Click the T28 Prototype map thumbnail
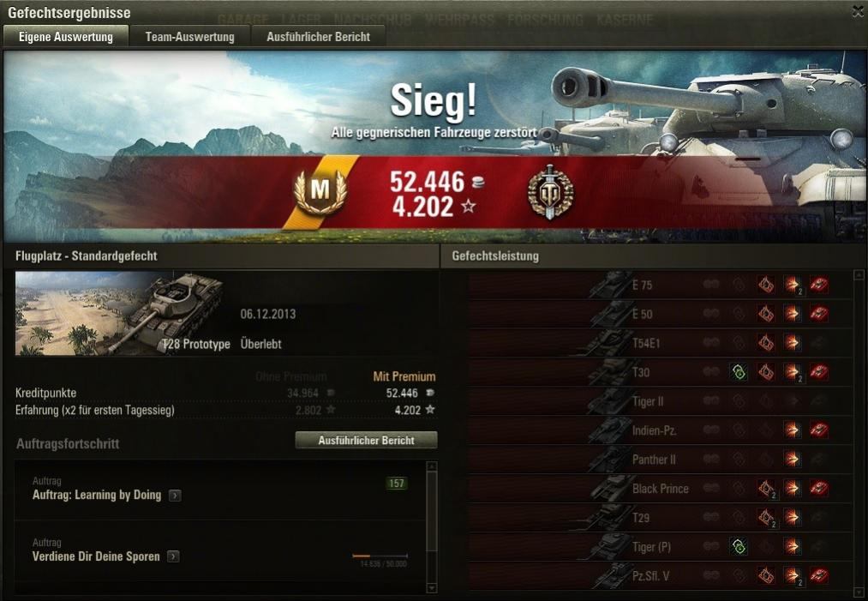The height and width of the screenshot is (601, 868). [120, 313]
